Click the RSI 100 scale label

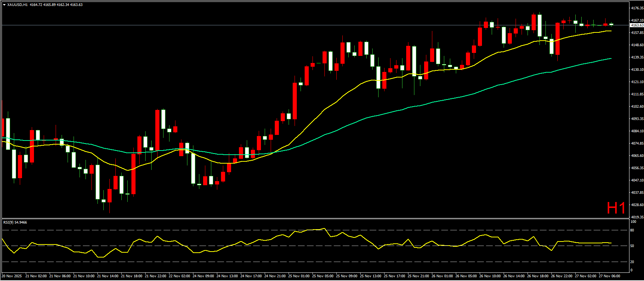[633, 222]
